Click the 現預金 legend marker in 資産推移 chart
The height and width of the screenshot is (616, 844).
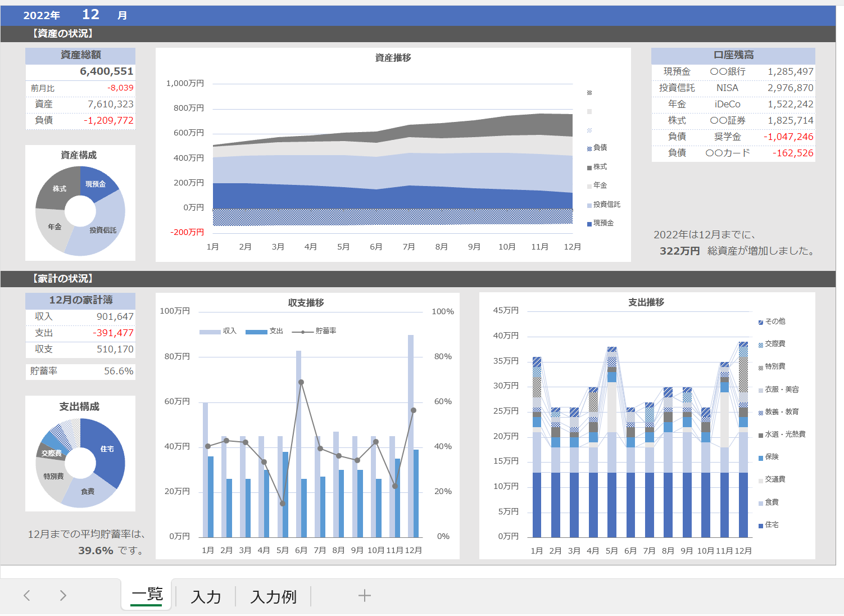coord(589,224)
